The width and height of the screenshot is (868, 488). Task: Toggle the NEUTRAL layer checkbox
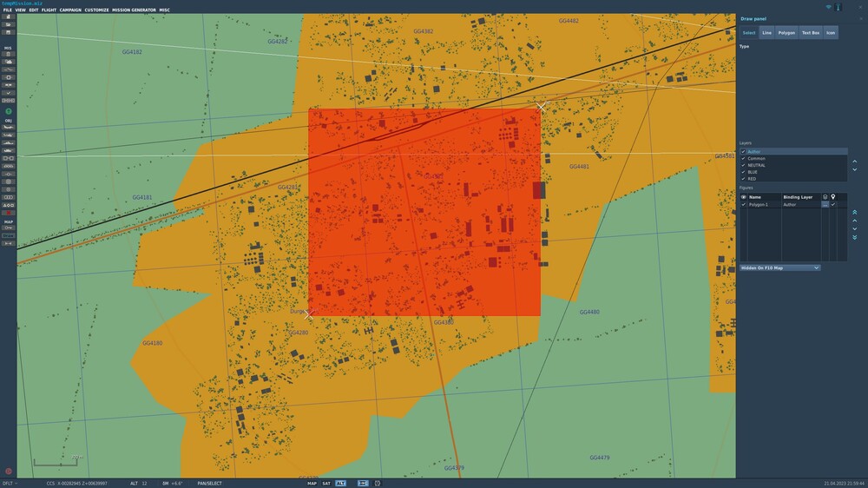(x=743, y=165)
